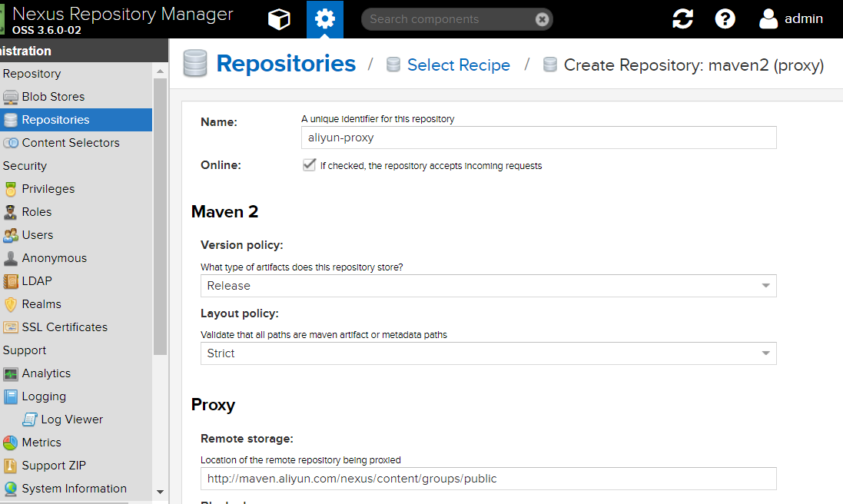The image size is (843, 504).
Task: Click the Administration gear icon
Action: 325,19
